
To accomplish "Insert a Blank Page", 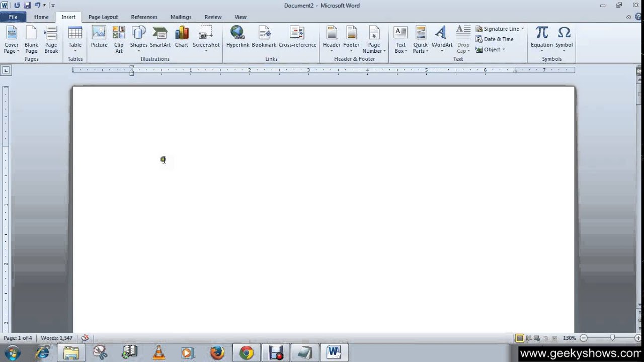I will click(x=31, y=40).
